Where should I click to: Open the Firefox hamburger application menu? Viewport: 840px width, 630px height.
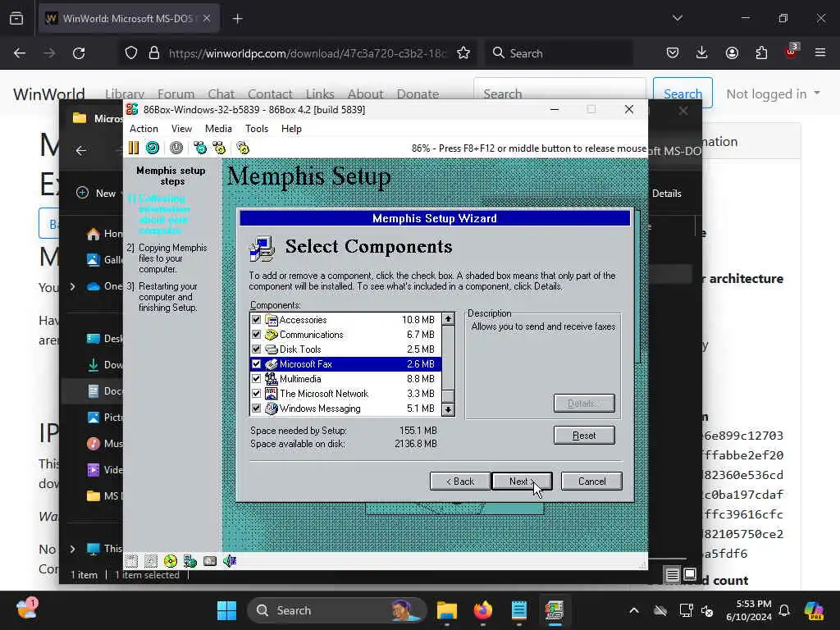tap(820, 53)
